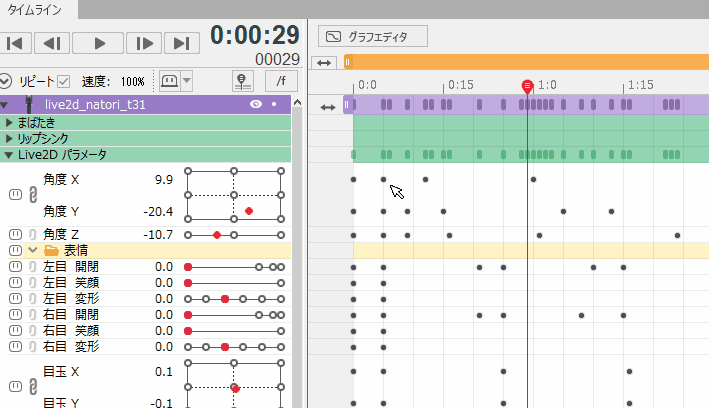Screen dimensions: 709x408
Task: Play the animation
Action: point(98,43)
